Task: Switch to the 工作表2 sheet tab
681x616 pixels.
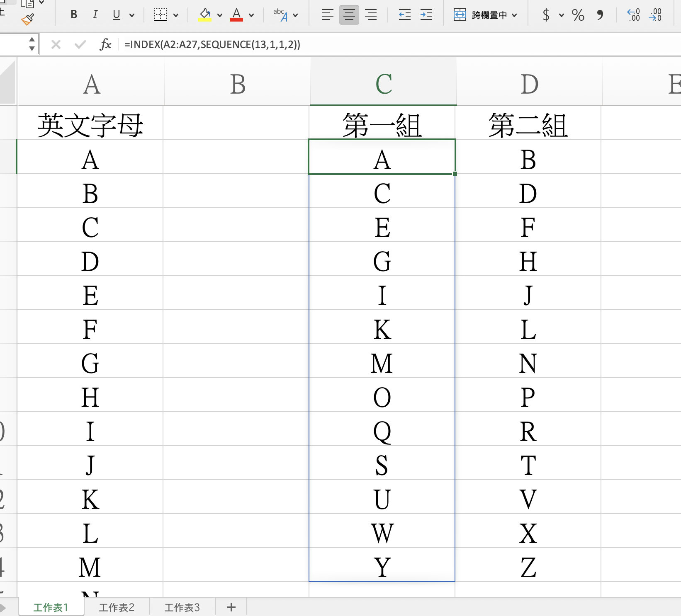Action: tap(117, 607)
